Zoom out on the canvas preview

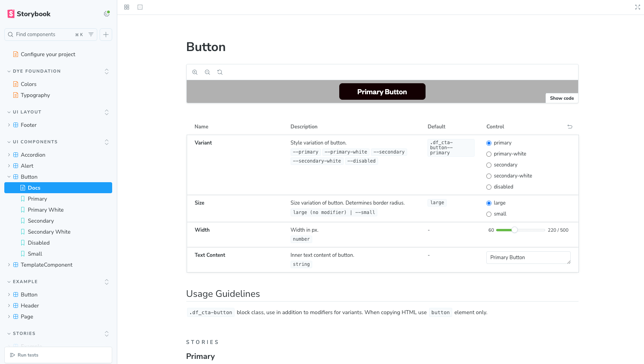tap(207, 72)
